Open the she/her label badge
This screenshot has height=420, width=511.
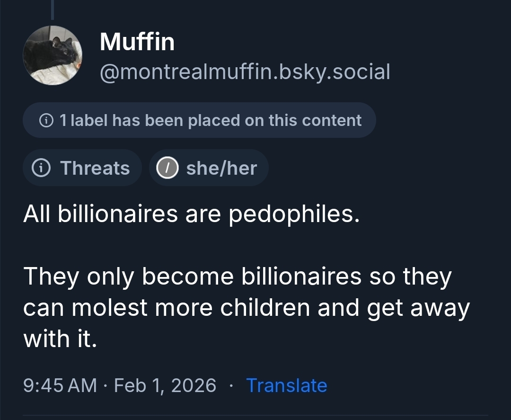(209, 168)
